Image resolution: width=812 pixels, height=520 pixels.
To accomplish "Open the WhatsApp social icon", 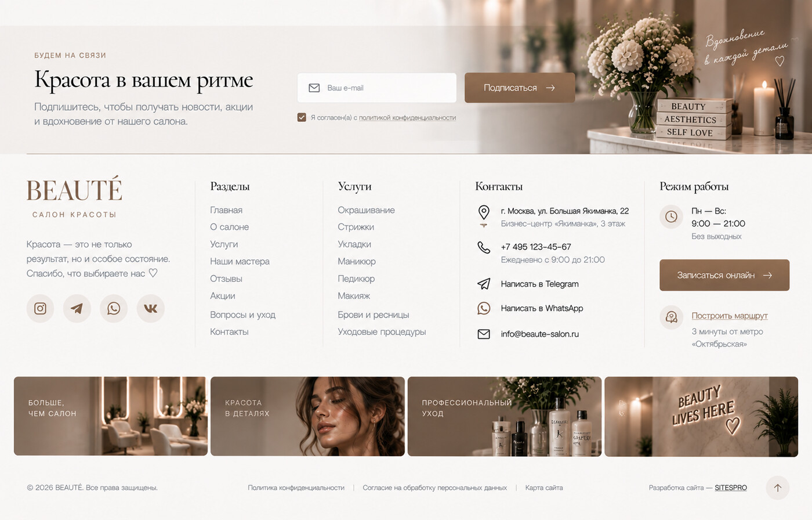I will (114, 308).
